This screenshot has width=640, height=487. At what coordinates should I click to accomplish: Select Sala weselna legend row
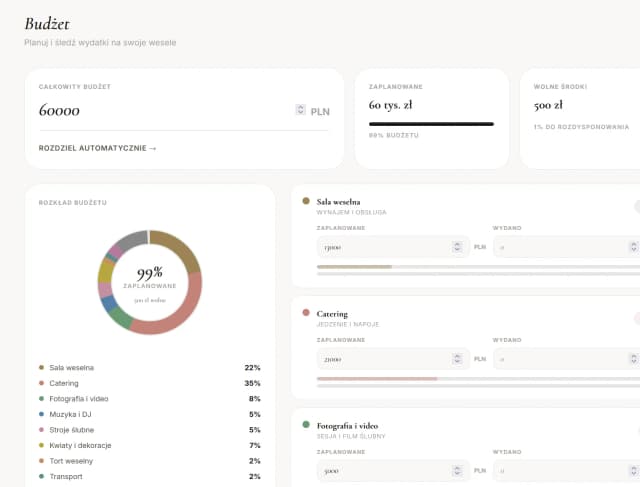click(149, 368)
